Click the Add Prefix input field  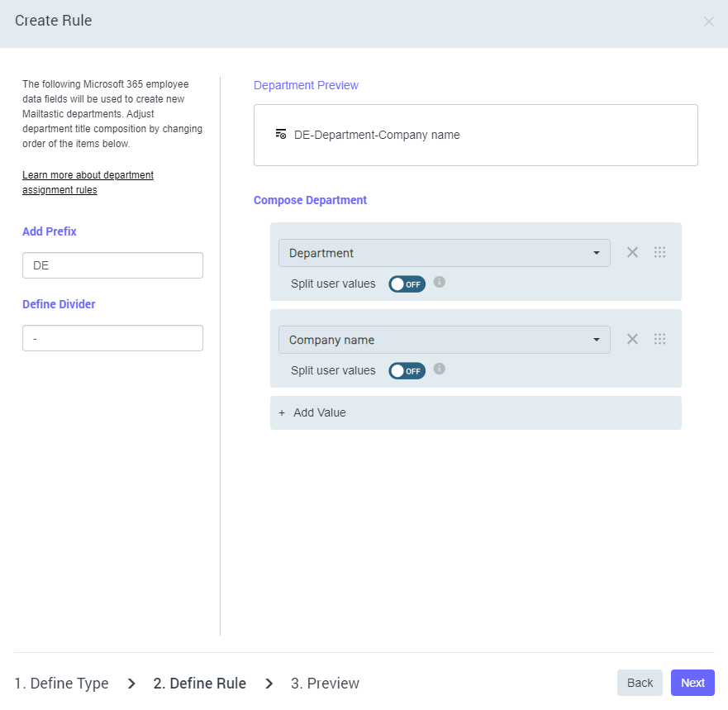point(112,265)
